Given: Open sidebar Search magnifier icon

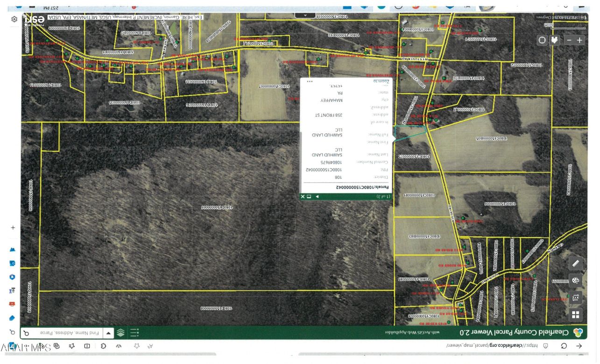Looking at the screenshot, I should pos(13,332).
